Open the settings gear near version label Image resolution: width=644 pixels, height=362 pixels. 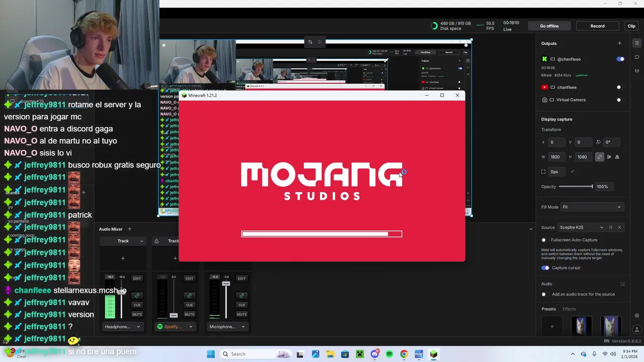point(637,316)
